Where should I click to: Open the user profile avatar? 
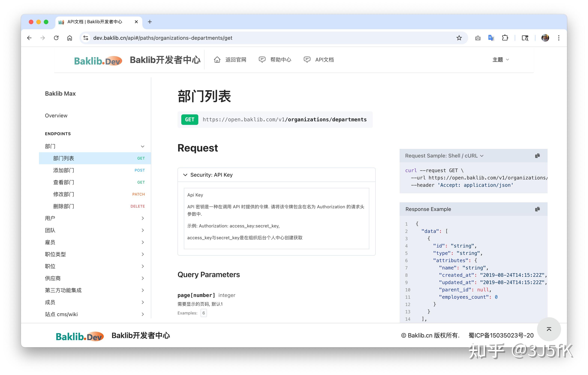coord(545,38)
